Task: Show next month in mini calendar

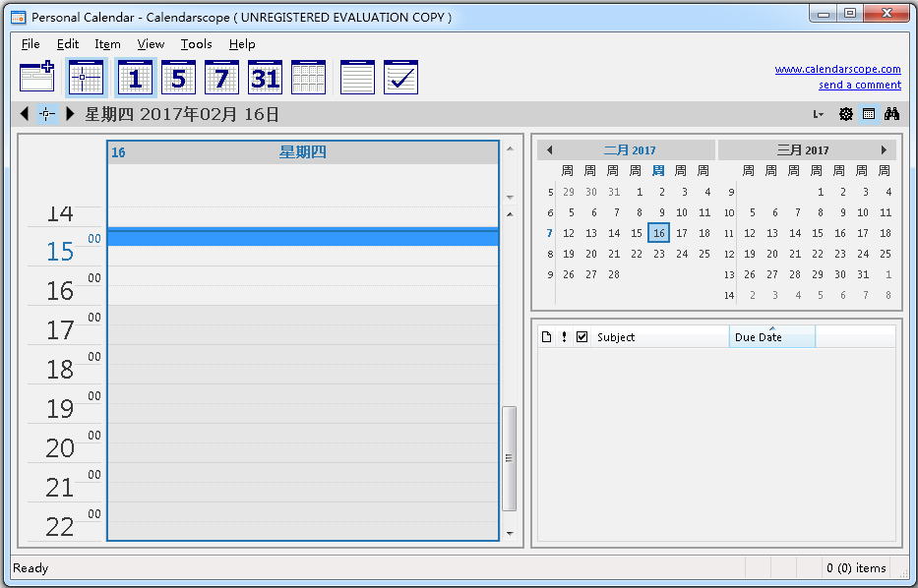Action: tap(884, 150)
